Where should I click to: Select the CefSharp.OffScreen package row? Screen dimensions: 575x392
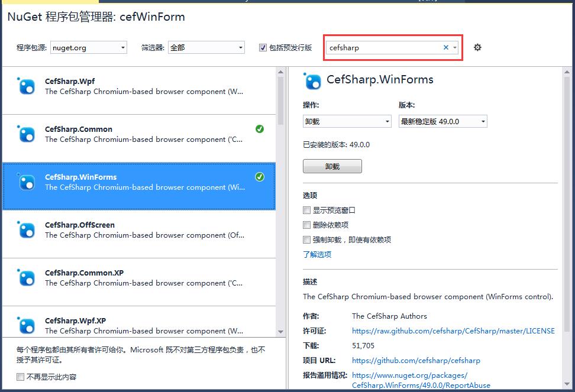click(x=139, y=234)
